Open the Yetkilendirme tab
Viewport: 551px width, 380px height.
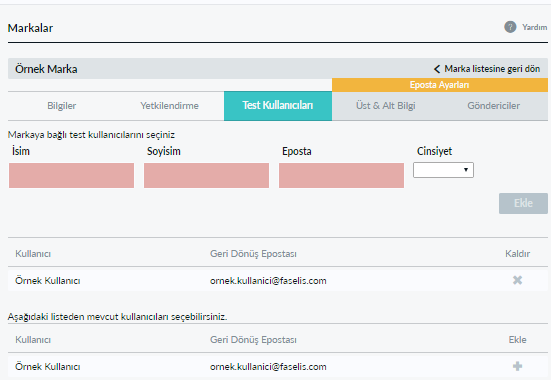170,106
